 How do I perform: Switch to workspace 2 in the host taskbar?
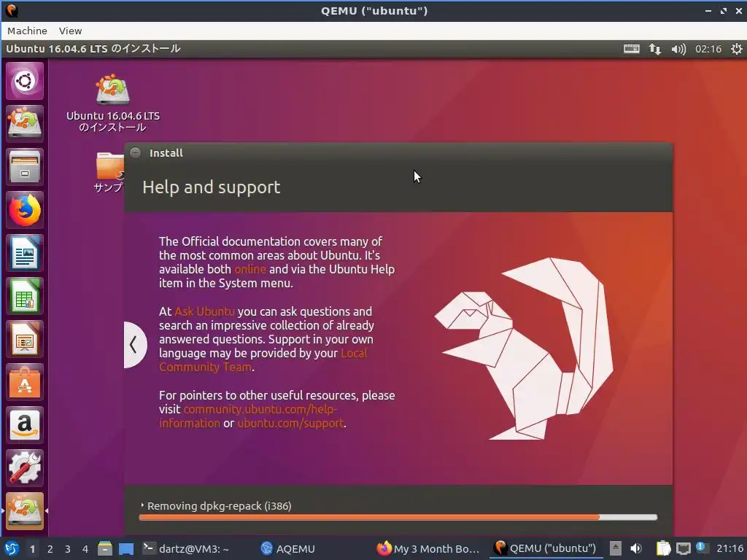click(x=50, y=549)
